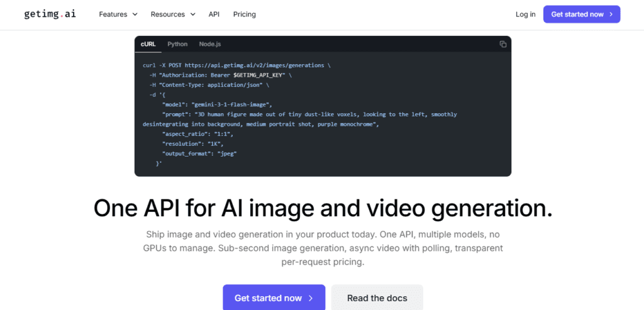Go to the Log in page
This screenshot has width=644, height=310.
[525, 14]
